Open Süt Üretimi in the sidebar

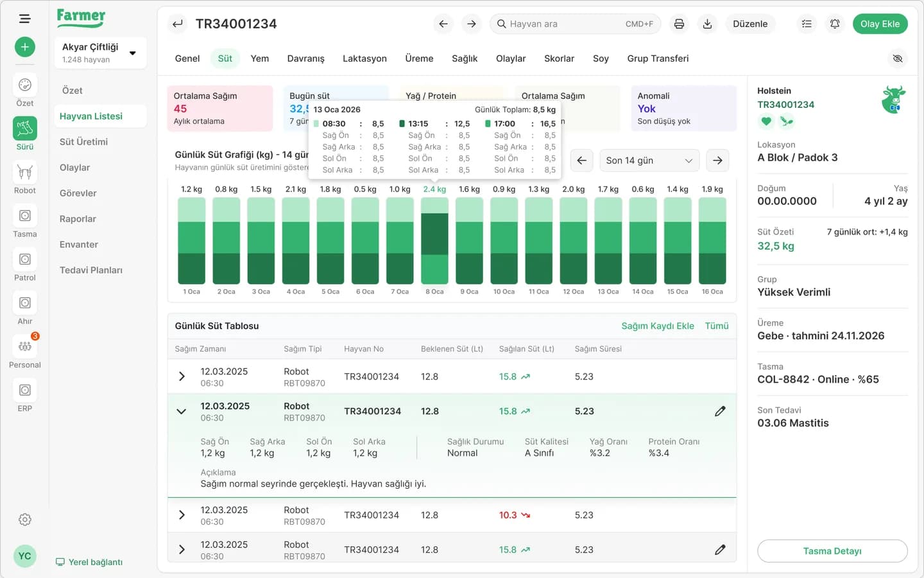83,142
